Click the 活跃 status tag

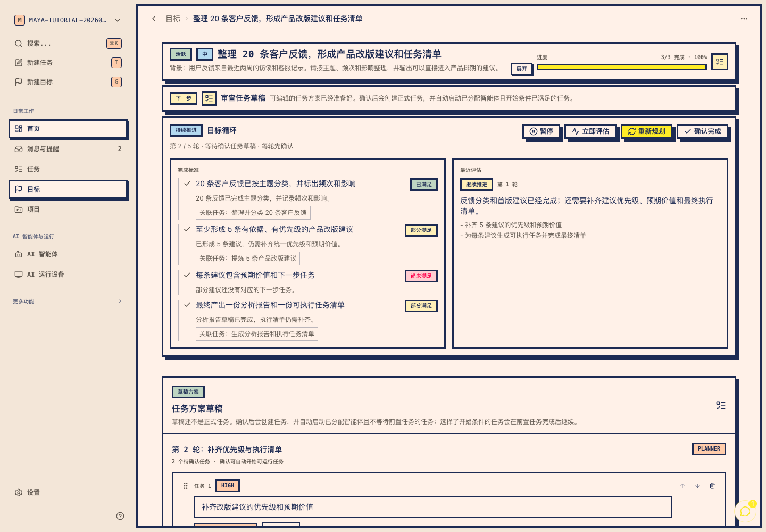tap(181, 54)
